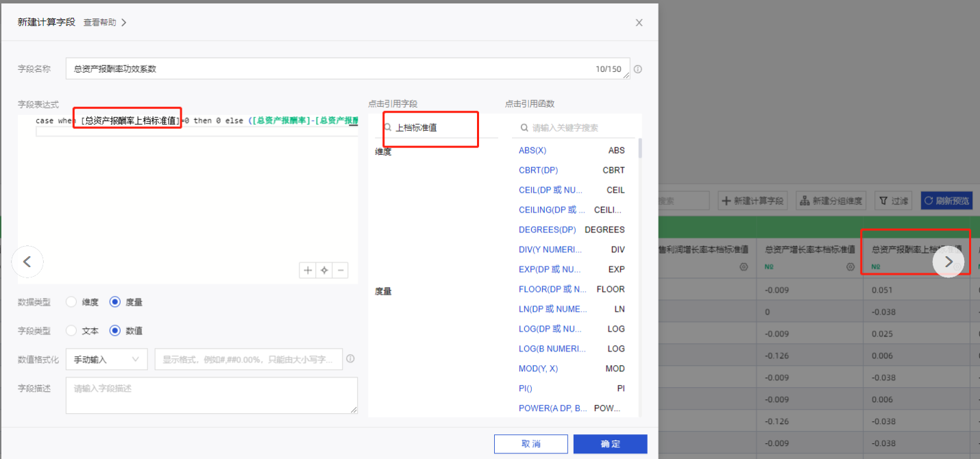Select the 度量 data type radio button

(x=115, y=302)
